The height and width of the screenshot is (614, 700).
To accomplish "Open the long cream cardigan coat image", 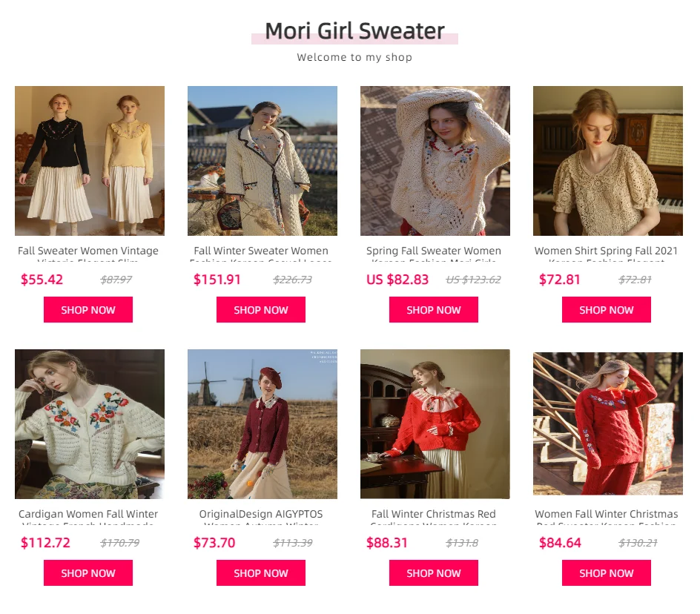I will click(x=262, y=161).
